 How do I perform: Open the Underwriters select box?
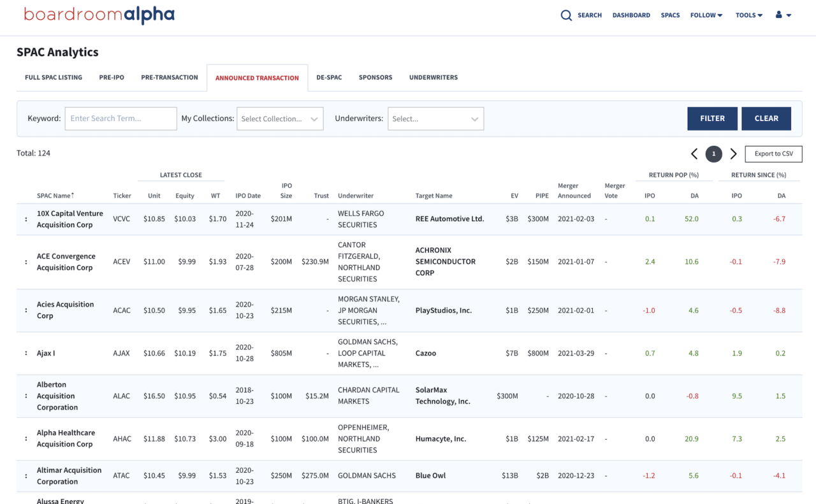tap(435, 119)
